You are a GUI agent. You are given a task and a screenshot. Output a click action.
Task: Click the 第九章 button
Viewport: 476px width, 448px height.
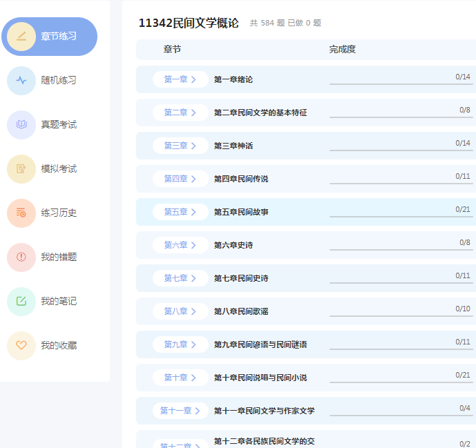click(180, 344)
